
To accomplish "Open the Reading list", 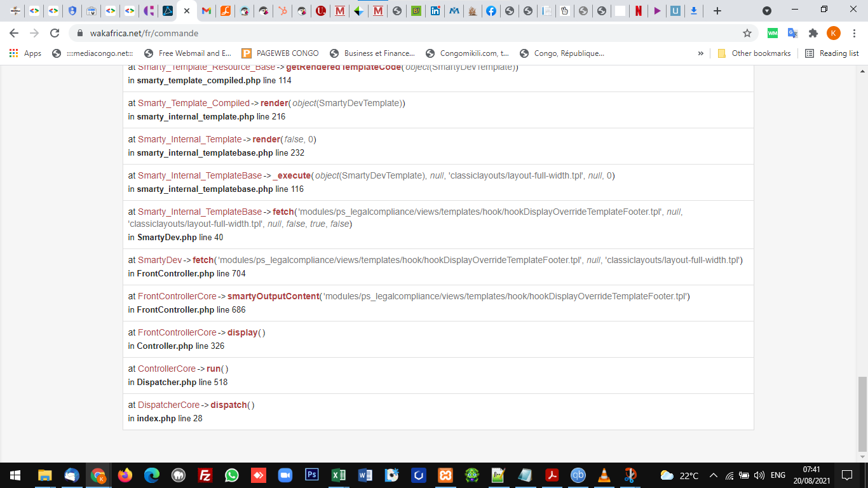I will [832, 53].
